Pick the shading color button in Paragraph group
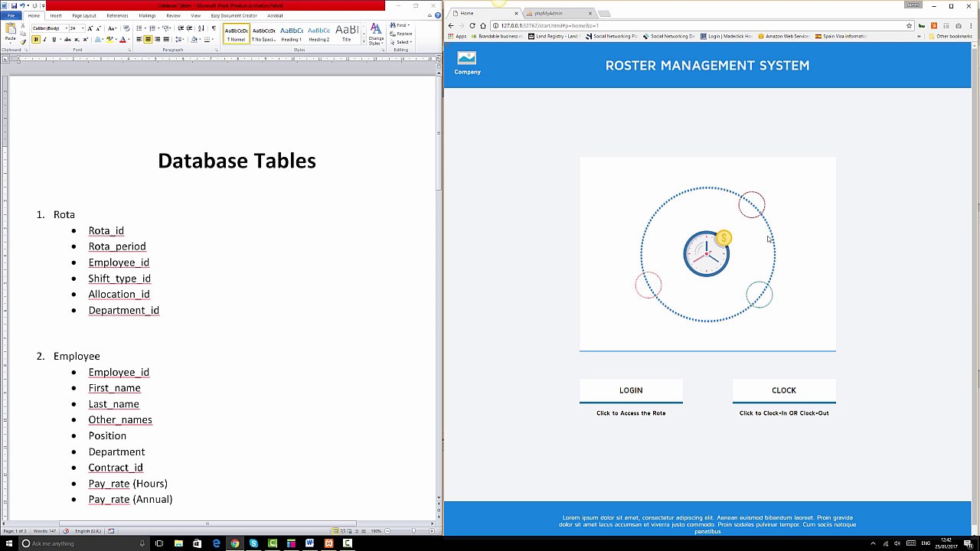This screenshot has height=551, width=980. point(194,40)
